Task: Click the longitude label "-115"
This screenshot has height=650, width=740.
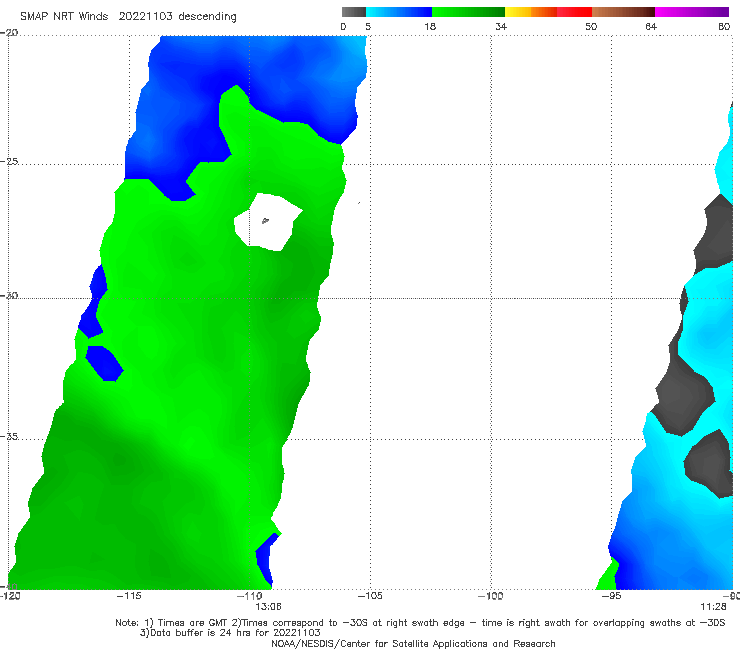Action: 129,596
